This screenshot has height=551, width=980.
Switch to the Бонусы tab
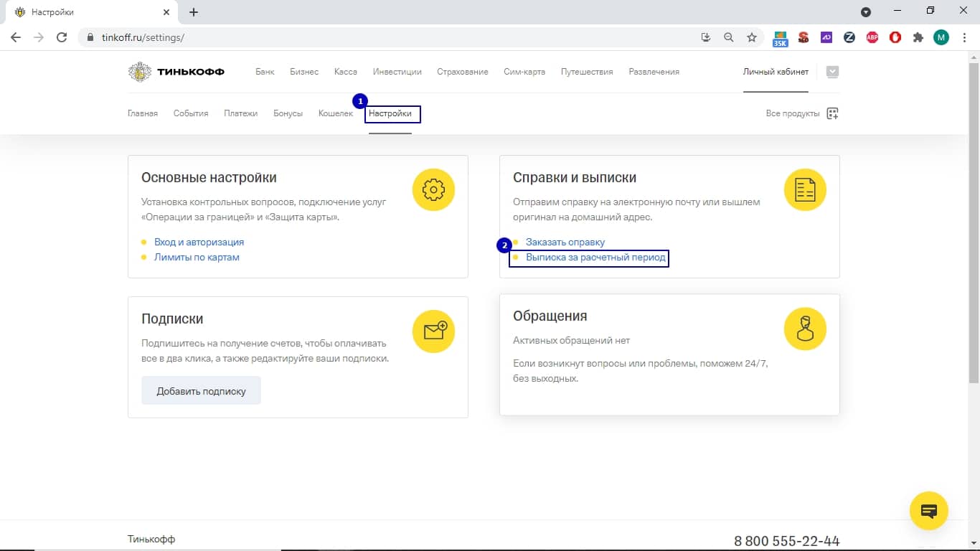288,113
